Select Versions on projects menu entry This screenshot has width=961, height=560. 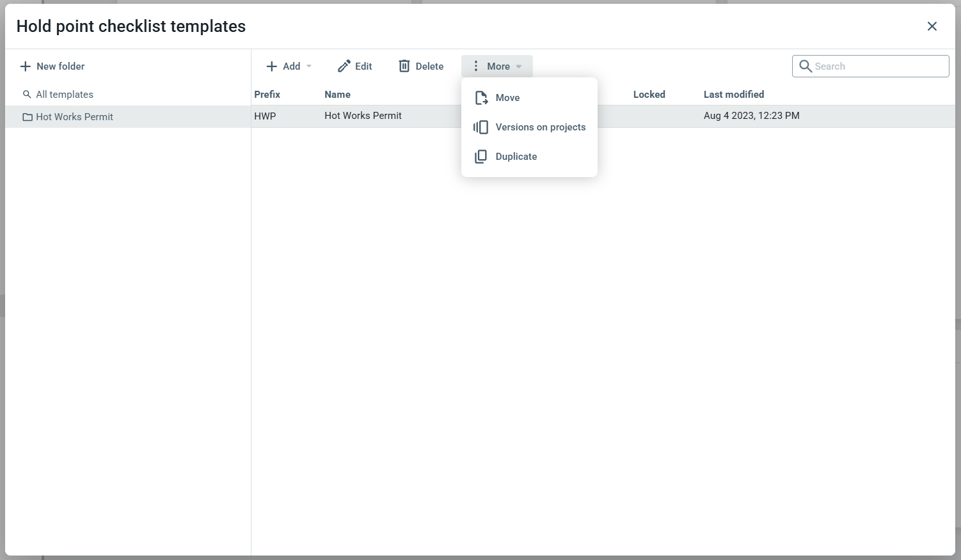tap(540, 127)
